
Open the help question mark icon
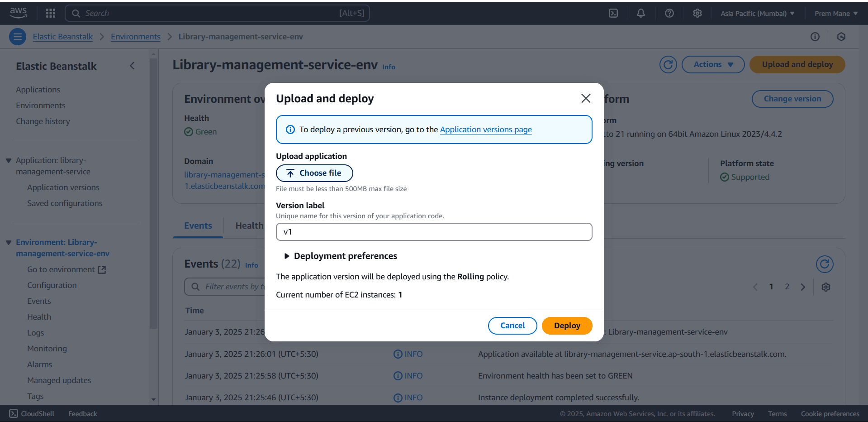point(669,13)
